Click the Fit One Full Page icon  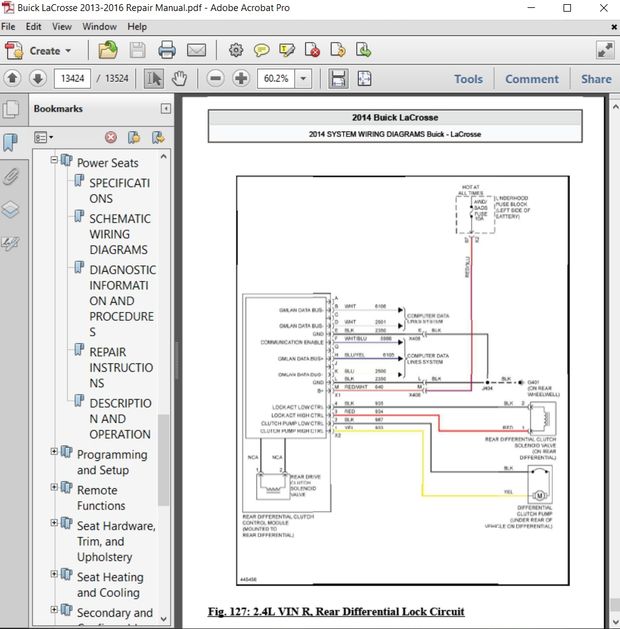click(364, 79)
